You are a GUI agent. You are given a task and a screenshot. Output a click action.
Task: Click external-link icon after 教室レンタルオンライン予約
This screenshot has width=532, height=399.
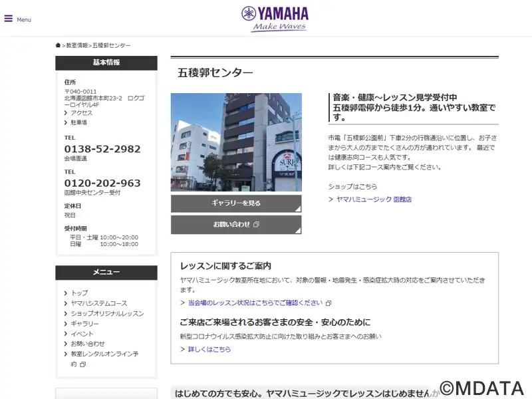[x=83, y=364]
